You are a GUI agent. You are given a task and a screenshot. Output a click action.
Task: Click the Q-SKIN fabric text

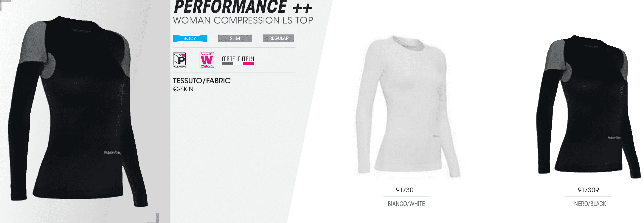coord(183,89)
